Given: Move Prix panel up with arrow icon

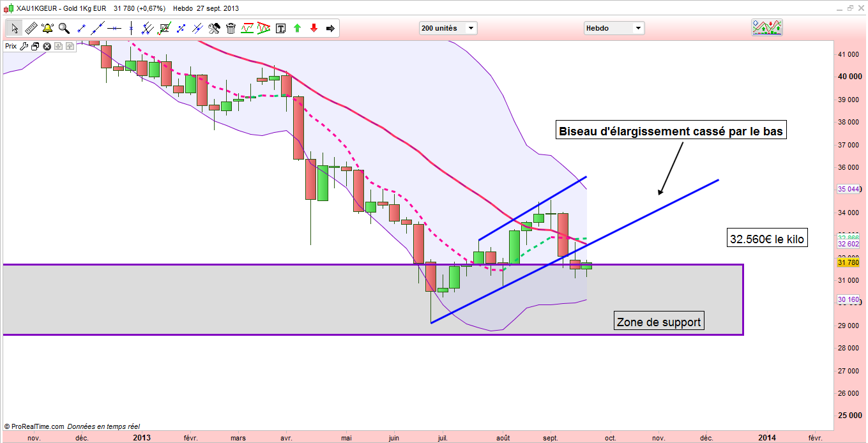Looking at the screenshot, I should [x=70, y=46].
